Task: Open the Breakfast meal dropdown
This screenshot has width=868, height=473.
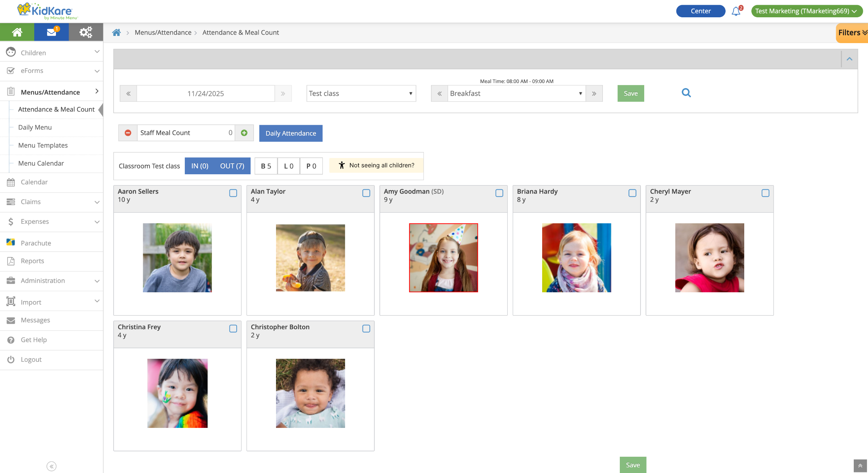Action: click(516, 94)
